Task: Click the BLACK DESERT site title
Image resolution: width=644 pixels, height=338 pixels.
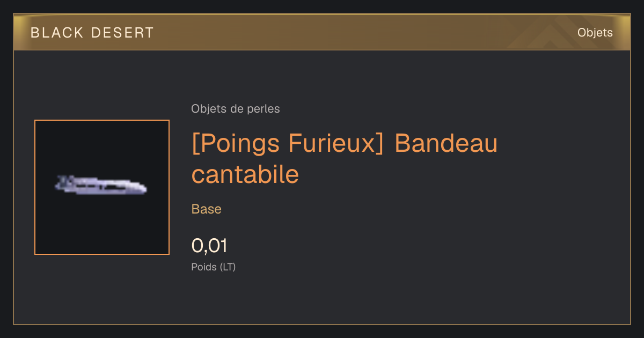Action: coord(92,33)
